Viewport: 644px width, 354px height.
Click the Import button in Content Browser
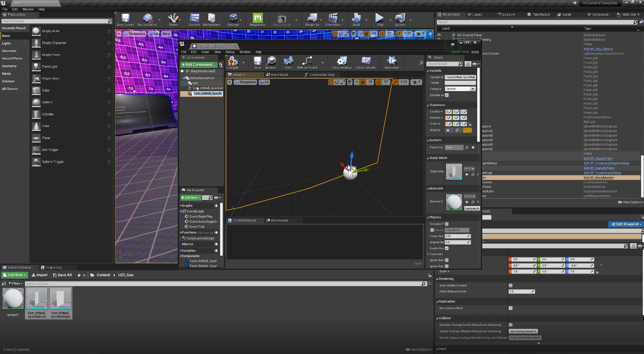tap(40, 275)
